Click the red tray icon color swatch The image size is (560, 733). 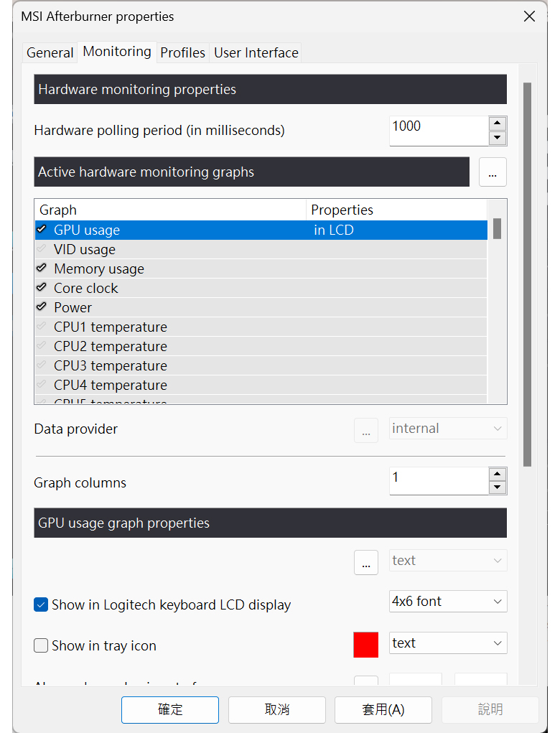[x=366, y=644]
